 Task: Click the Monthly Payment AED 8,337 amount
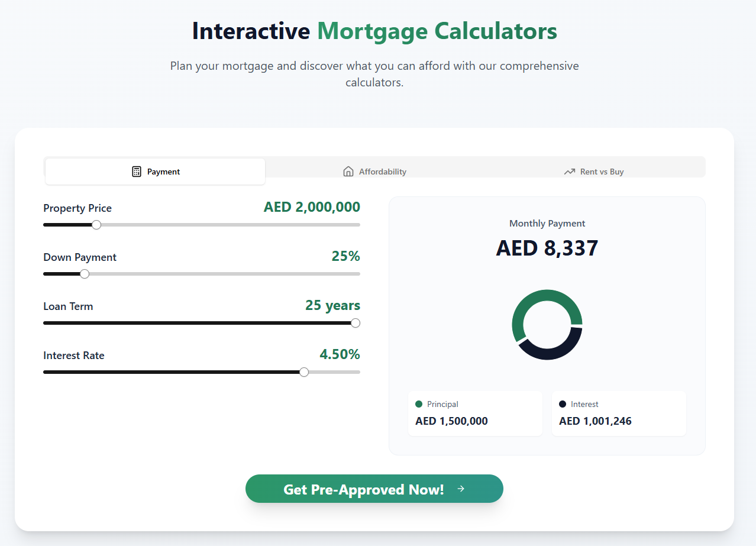click(547, 248)
